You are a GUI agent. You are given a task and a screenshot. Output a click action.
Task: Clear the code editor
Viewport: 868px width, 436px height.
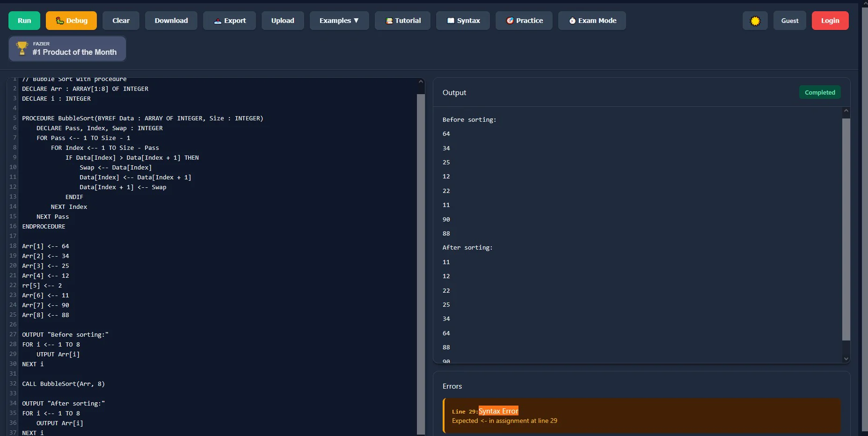pyautogui.click(x=121, y=20)
